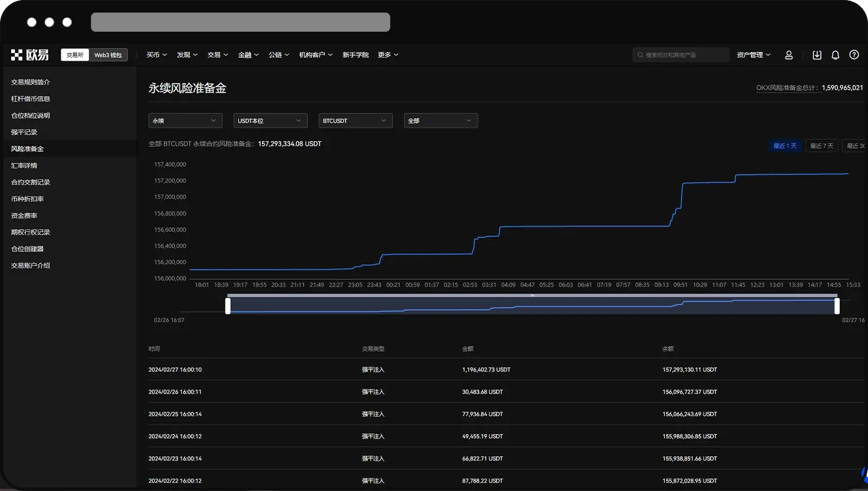Open 仓位档位说明 in sidebar
The width and height of the screenshot is (868, 491).
coord(31,116)
